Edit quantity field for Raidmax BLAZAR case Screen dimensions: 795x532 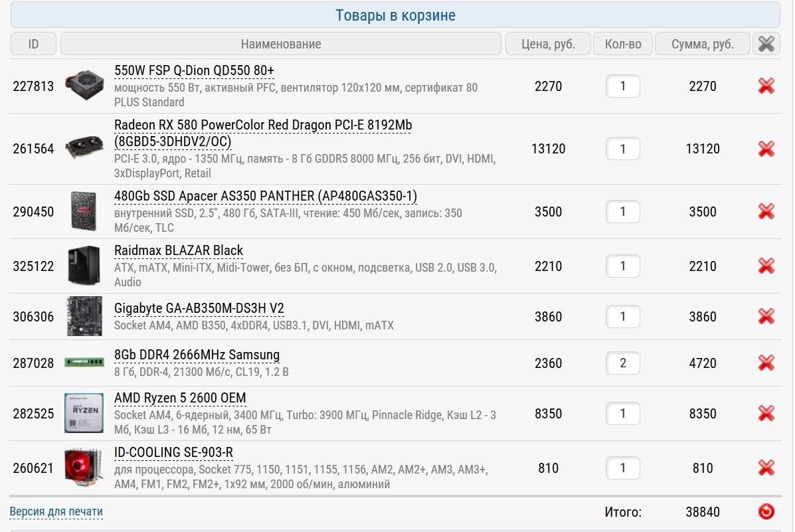[622, 266]
